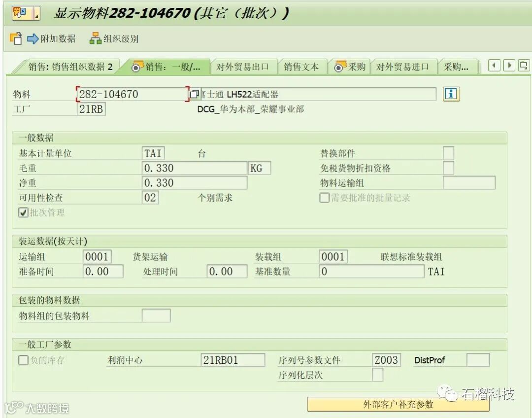
Task: Click the 外部客户补充参数 button
Action: [399, 404]
